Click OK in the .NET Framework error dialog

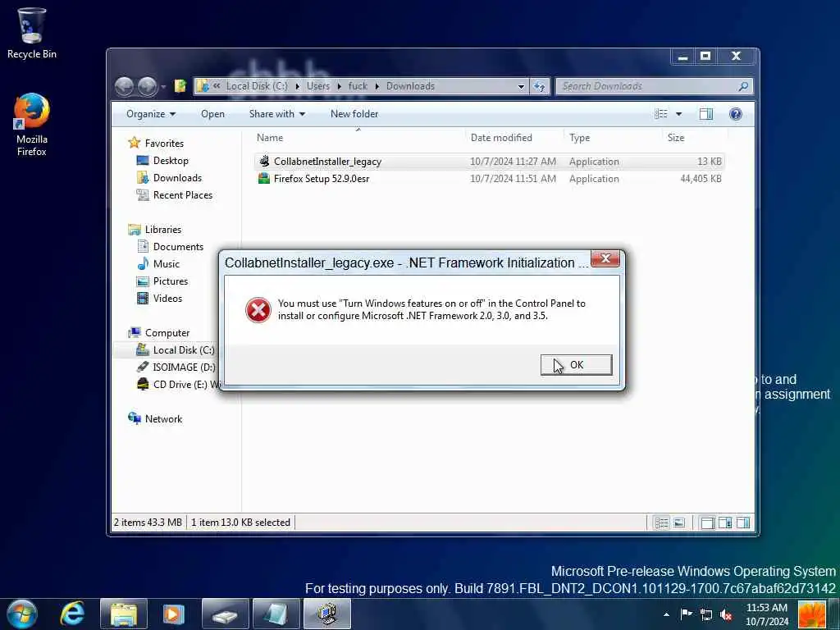click(x=576, y=365)
